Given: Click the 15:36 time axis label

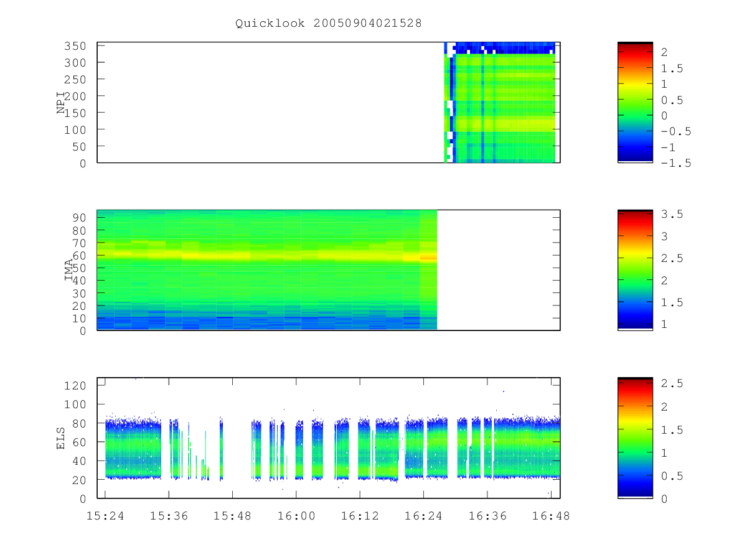Looking at the screenshot, I should (169, 516).
